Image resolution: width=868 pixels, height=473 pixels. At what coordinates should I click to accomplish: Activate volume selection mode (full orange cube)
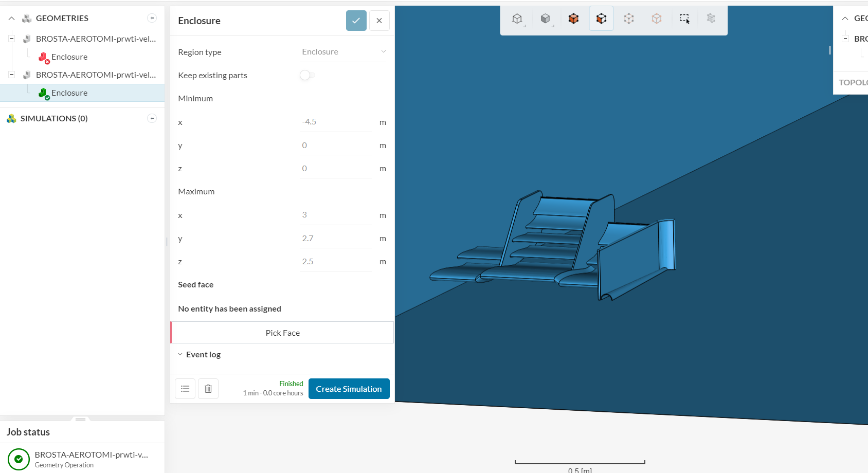click(x=573, y=19)
